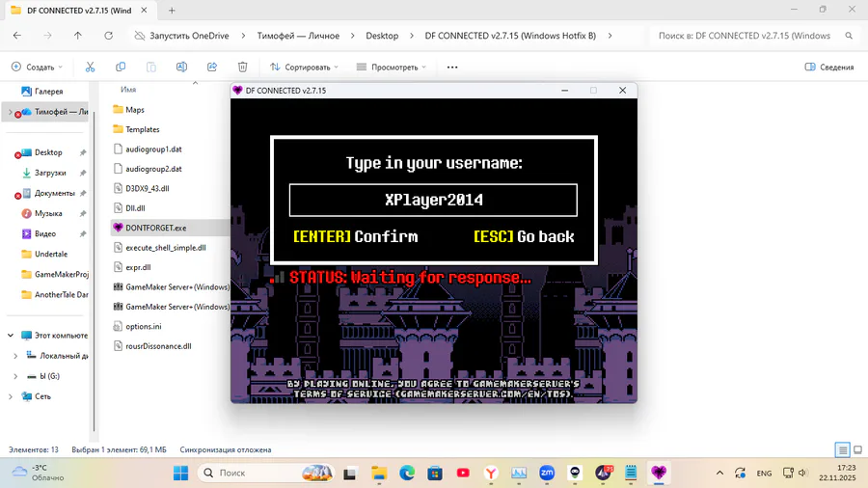The height and width of the screenshot is (488, 868).
Task: Open Microsoft Store from the taskbar
Action: click(x=435, y=474)
